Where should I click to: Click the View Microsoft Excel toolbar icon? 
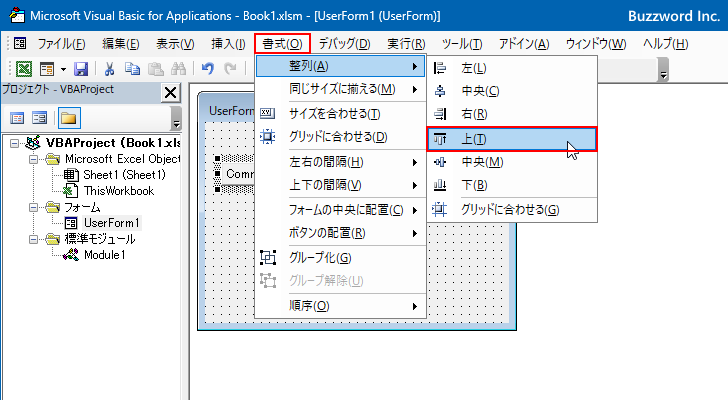point(24,69)
